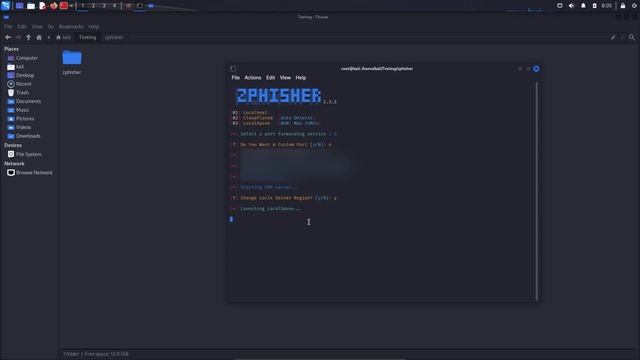640x360 pixels.
Task: Click the blue terminal close button
Action: tap(536, 69)
